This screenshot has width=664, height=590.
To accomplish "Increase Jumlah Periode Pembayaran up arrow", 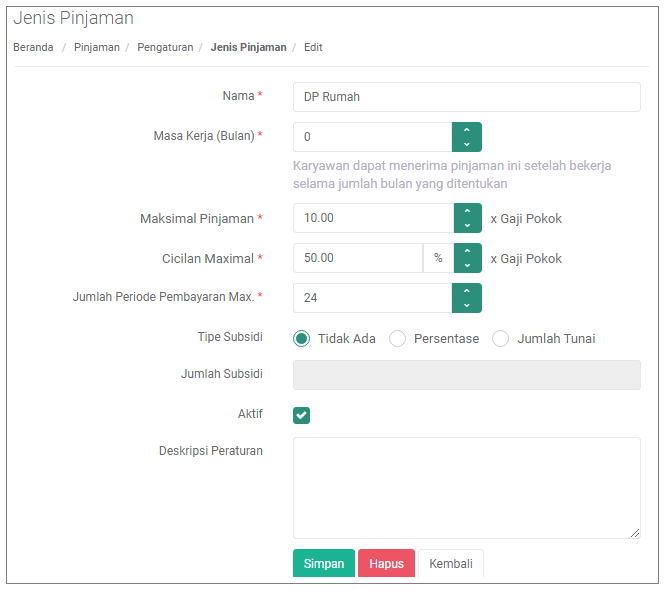I will (x=467, y=291).
